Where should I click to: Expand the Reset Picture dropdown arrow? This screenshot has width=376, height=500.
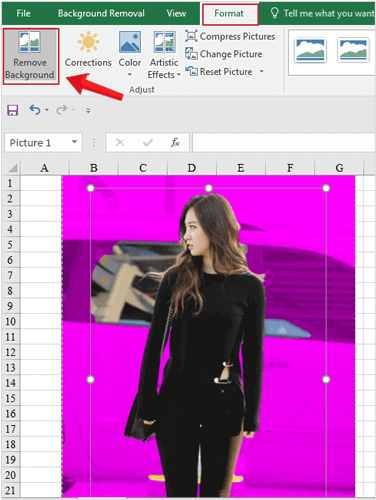pyautogui.click(x=262, y=71)
